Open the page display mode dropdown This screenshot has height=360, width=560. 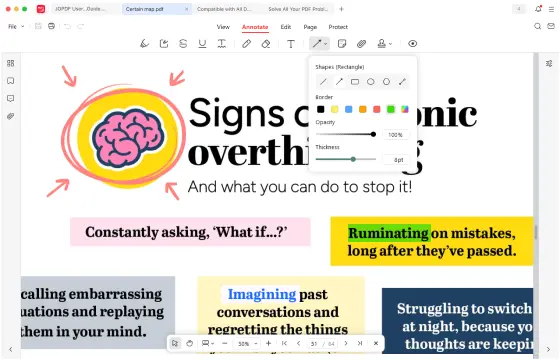point(208,343)
